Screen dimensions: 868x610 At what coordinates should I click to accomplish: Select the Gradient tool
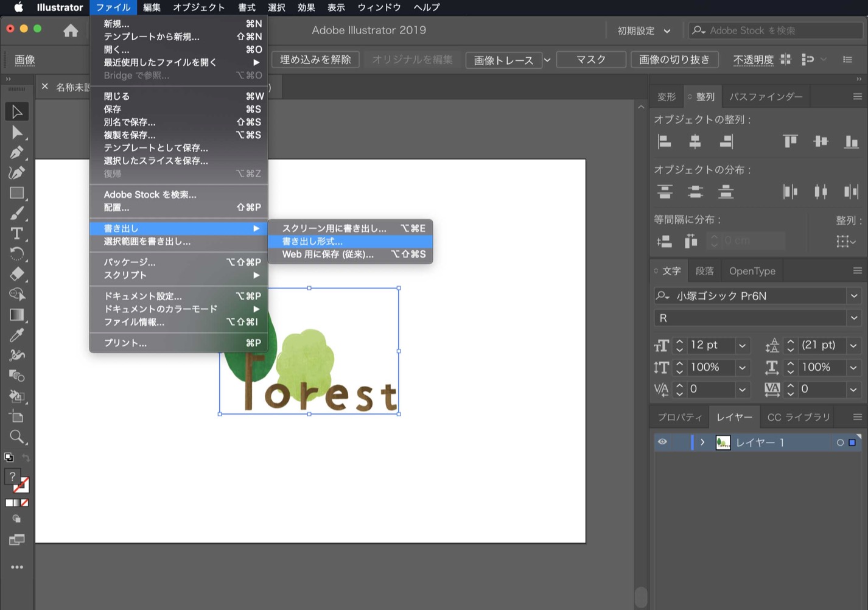[16, 315]
